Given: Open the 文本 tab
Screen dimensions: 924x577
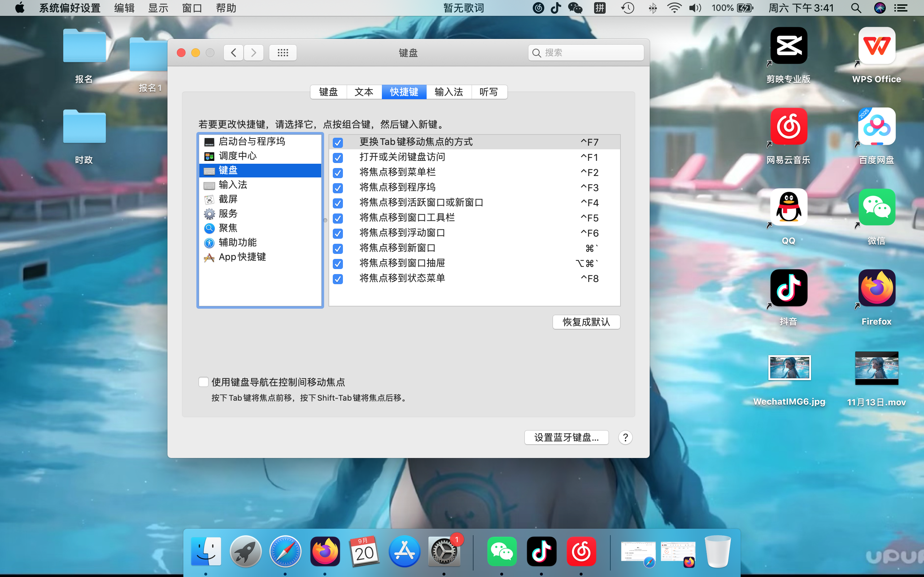Looking at the screenshot, I should [363, 92].
